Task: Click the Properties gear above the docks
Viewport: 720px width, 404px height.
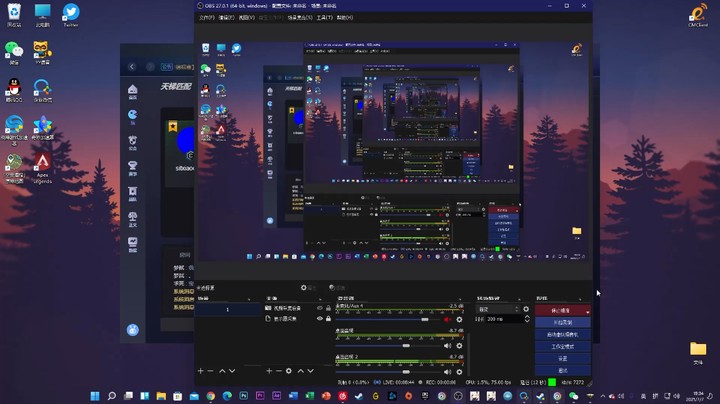Action: click(x=304, y=288)
